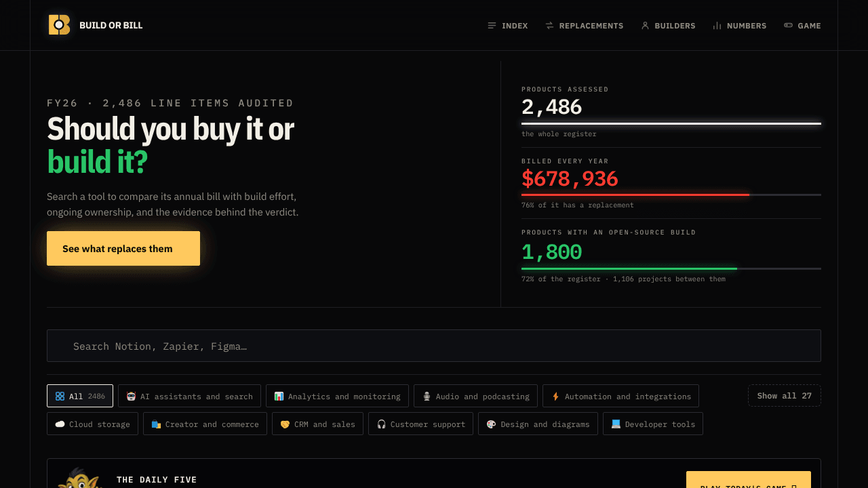The height and width of the screenshot is (488, 868).
Task: Click the Build or Bill logo icon
Action: [59, 25]
